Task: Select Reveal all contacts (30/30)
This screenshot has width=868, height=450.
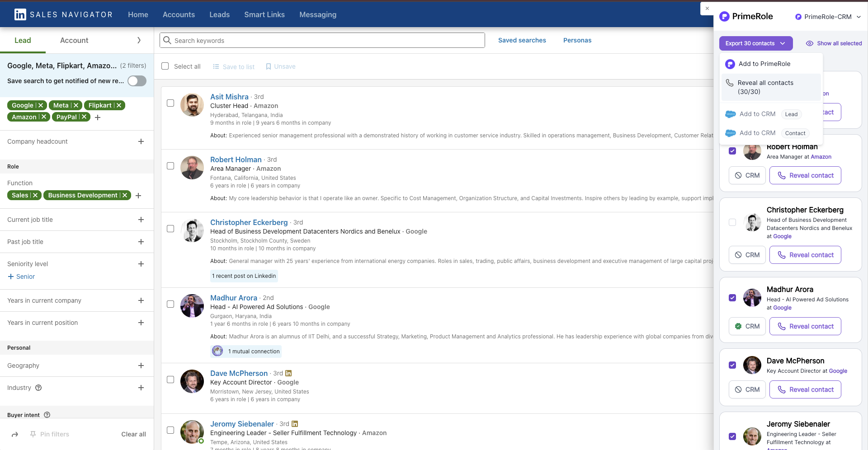Action: (771, 87)
